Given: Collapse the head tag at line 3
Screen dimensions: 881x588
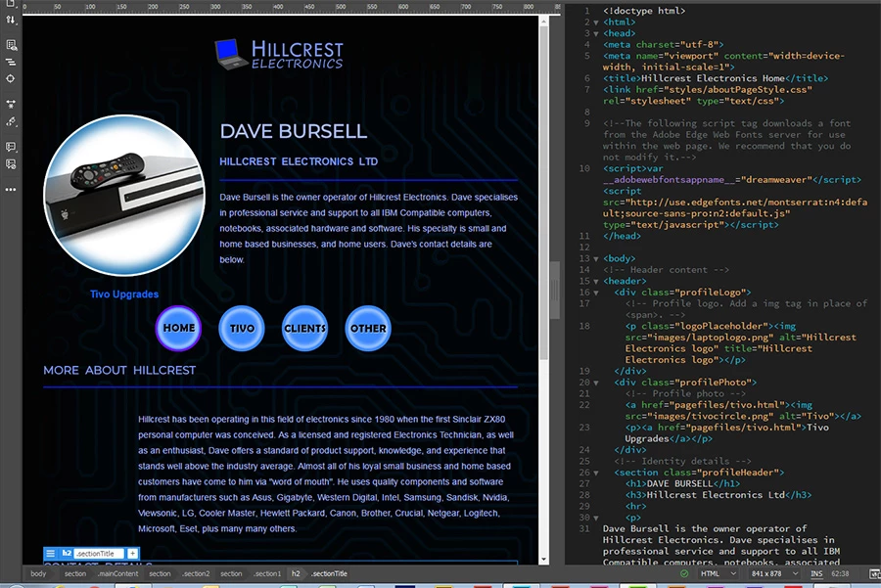Looking at the screenshot, I should tap(596, 33).
